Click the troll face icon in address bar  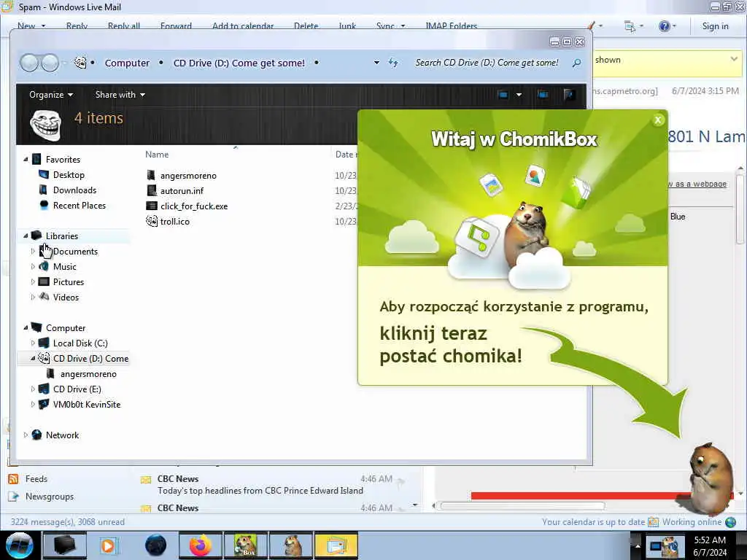point(80,63)
